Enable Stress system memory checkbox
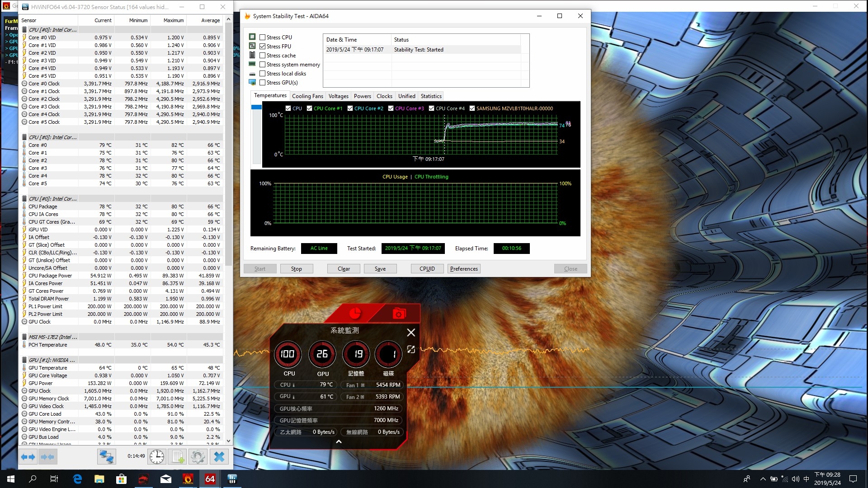Viewport: 868px width, 488px height. pyautogui.click(x=262, y=65)
